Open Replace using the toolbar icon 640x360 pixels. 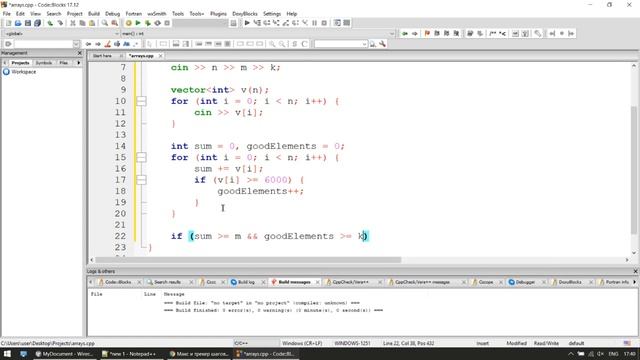pyautogui.click(x=115, y=23)
